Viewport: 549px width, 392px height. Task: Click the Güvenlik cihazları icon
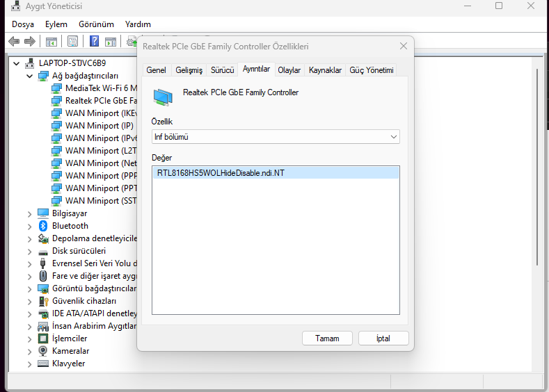click(x=43, y=301)
